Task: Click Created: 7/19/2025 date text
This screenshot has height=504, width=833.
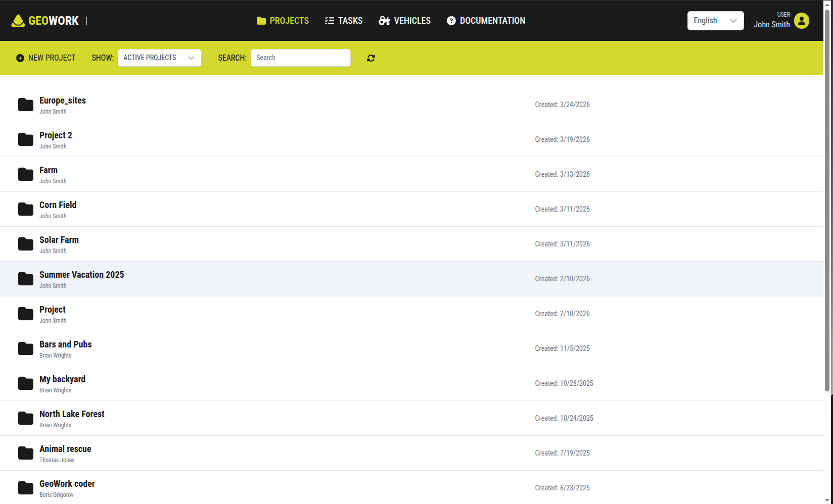Action: pos(562,453)
